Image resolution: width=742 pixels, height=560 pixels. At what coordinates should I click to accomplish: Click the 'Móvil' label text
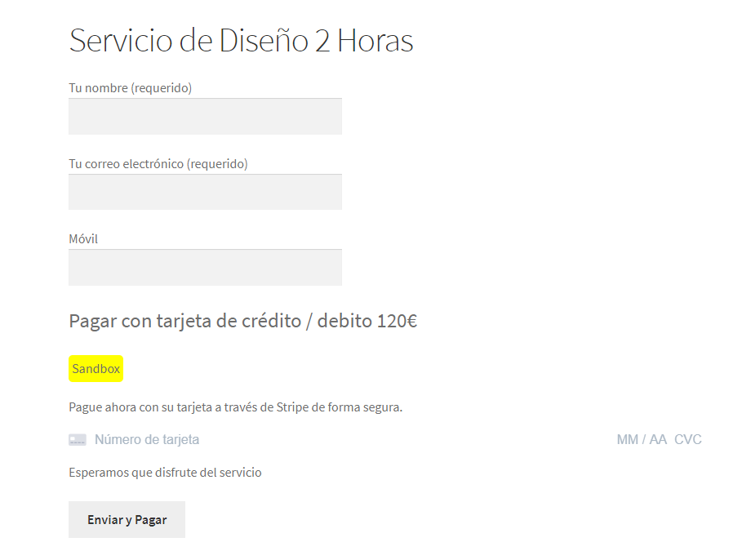coord(83,239)
